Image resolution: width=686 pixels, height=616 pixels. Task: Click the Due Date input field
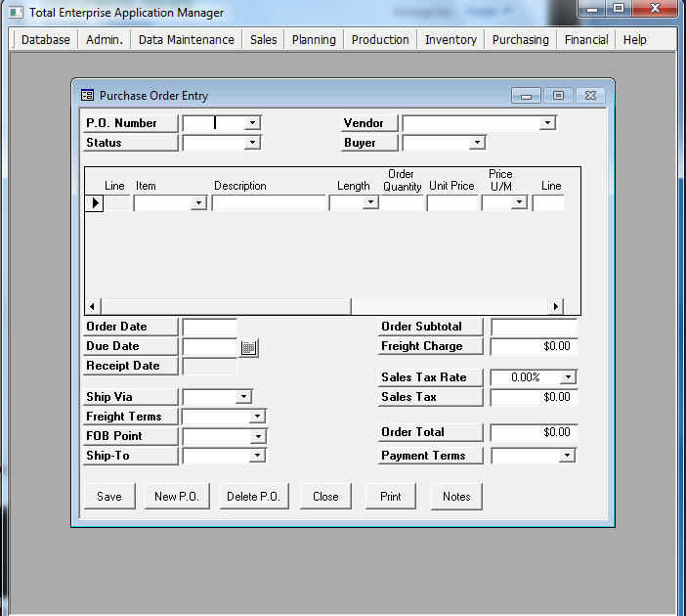[209, 347]
